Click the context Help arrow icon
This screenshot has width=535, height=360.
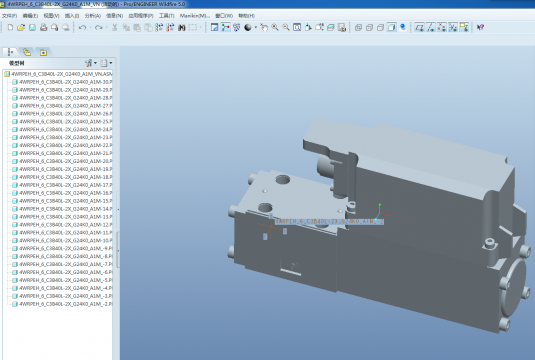[x=480, y=27]
